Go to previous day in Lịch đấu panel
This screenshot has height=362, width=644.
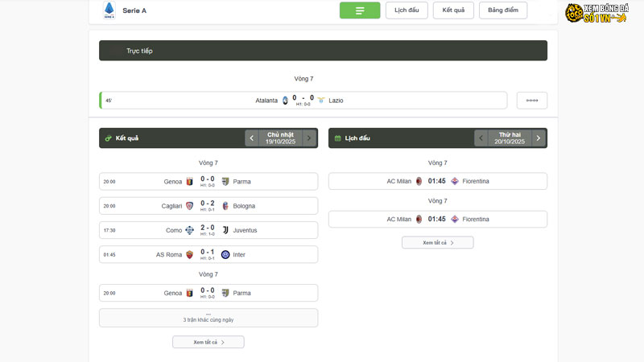point(481,138)
